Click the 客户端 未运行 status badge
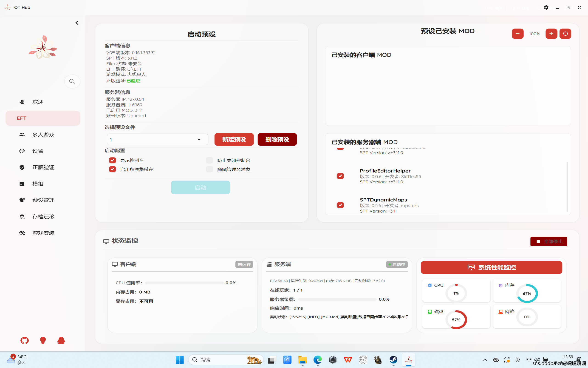Screen dimensions: 588x368 click(244, 264)
